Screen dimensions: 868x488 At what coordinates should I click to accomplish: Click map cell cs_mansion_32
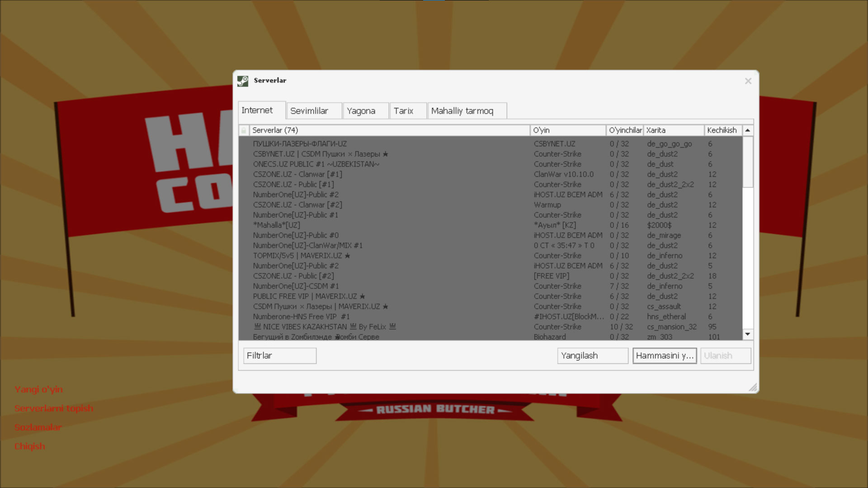(x=672, y=327)
